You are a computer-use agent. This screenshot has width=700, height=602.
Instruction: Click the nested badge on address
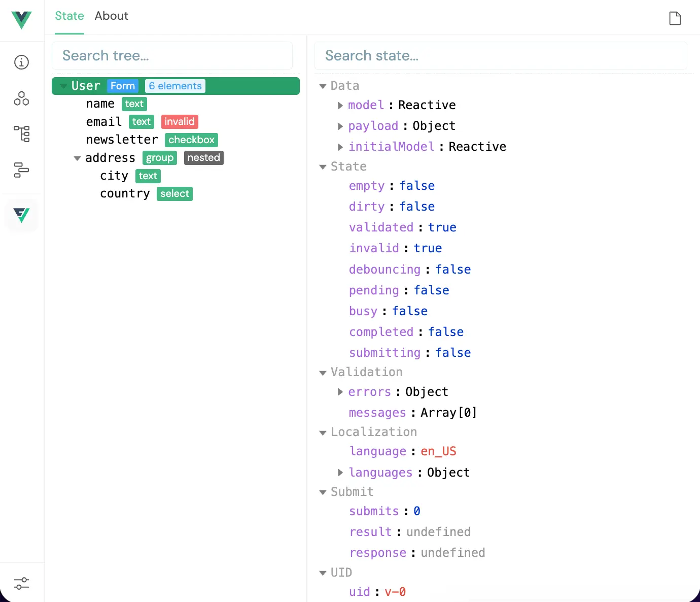coord(203,158)
